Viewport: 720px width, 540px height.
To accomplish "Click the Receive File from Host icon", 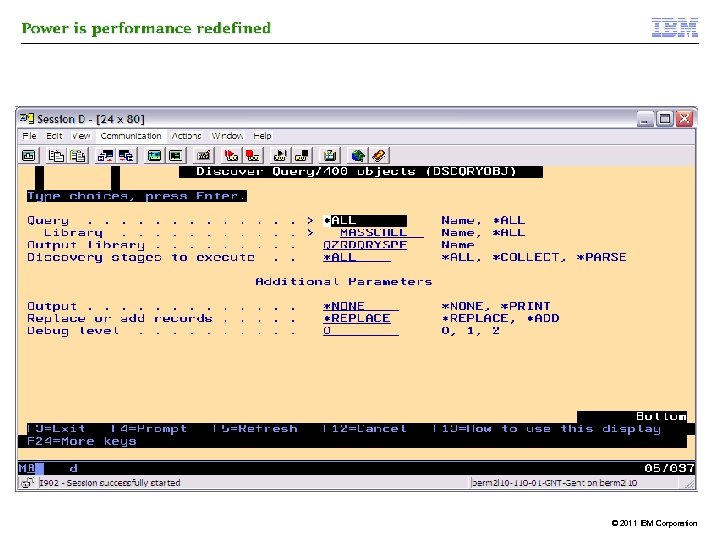I will [126, 156].
